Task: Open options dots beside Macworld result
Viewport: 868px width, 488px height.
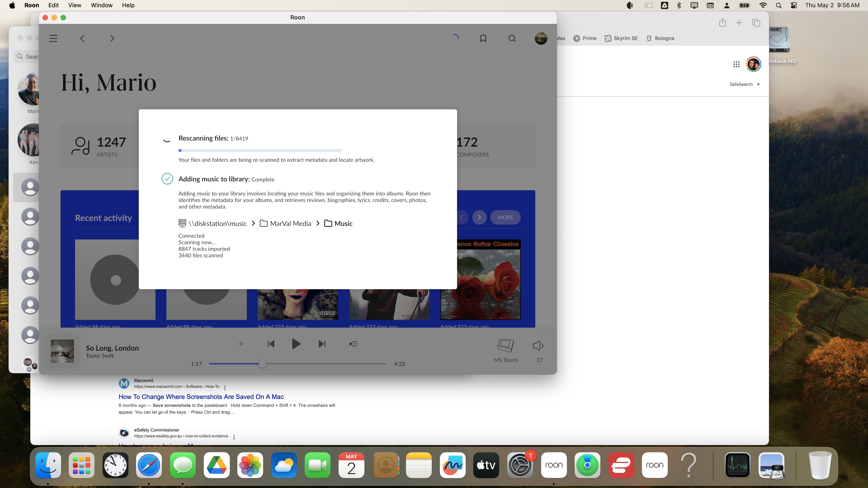Action: click(225, 388)
